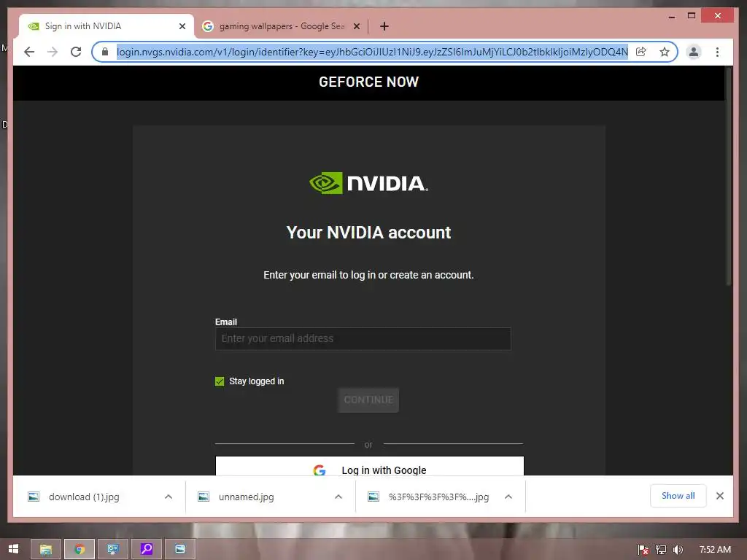Viewport: 747px width, 560px height.
Task: Open the purple magnifier app in taskbar
Action: (146, 549)
